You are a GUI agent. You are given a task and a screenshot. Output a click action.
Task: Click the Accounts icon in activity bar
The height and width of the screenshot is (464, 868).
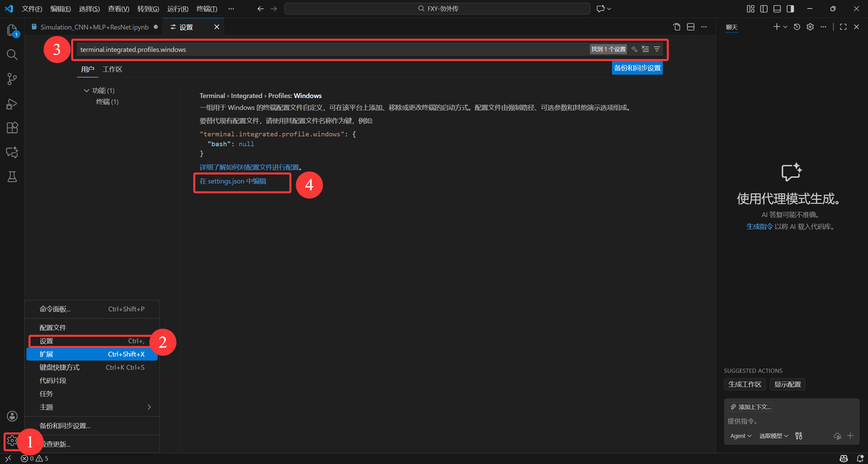tap(12, 416)
